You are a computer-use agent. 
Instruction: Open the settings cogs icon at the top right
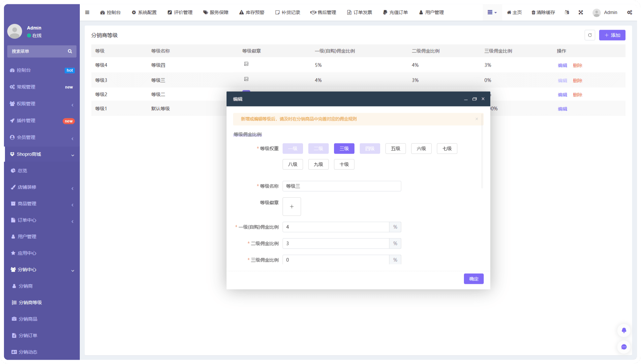(x=629, y=13)
